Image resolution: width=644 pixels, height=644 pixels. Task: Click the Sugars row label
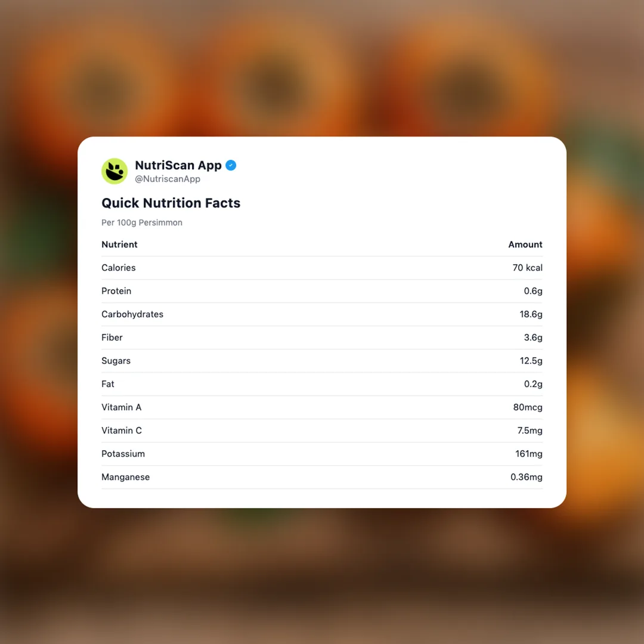[116, 361]
